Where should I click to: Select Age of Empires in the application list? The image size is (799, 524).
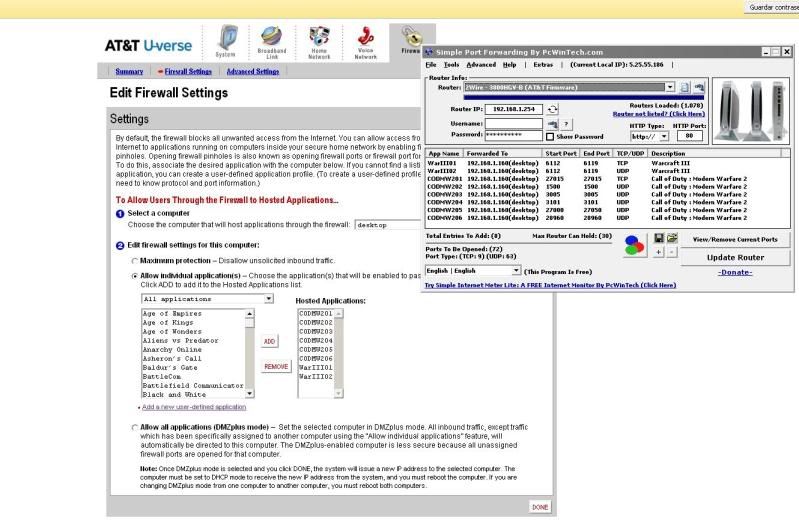pyautogui.click(x=193, y=313)
